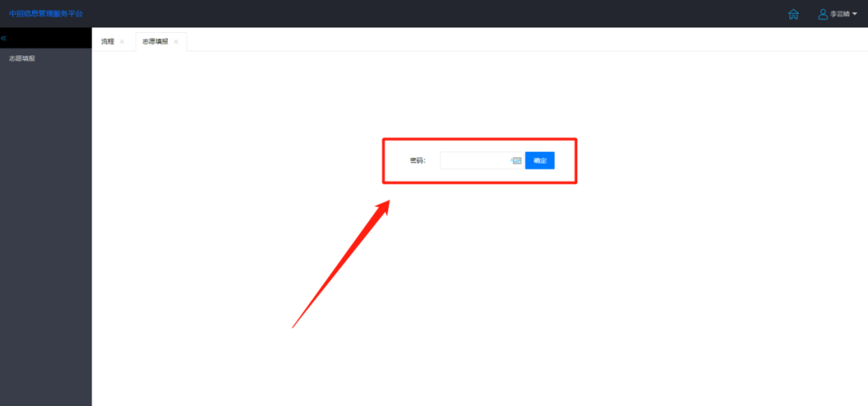Viewport: 868px width, 406px height.
Task: Click the 中招信息管理服务平台 title
Action: 46,14
